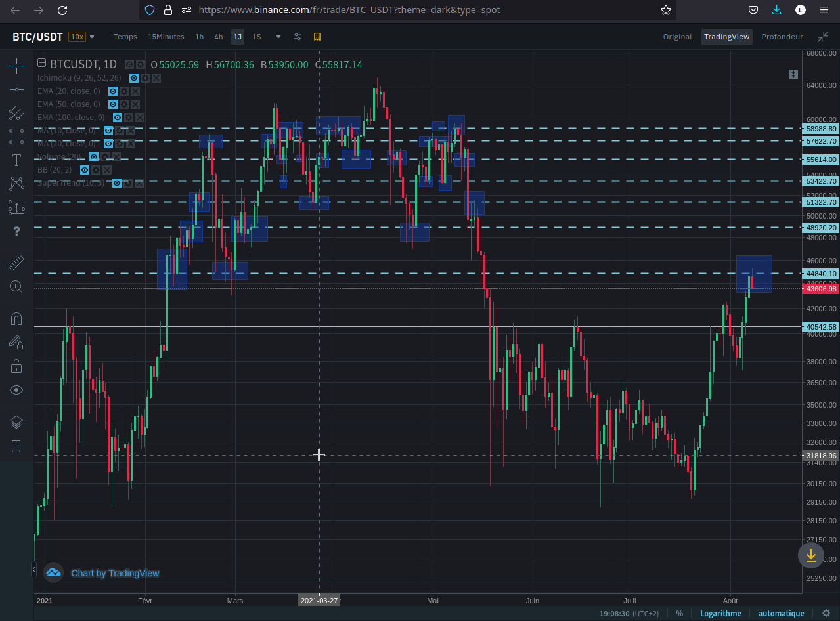Screen dimensions: 840x621
Task: Select the Temps interval option
Action: (125, 37)
